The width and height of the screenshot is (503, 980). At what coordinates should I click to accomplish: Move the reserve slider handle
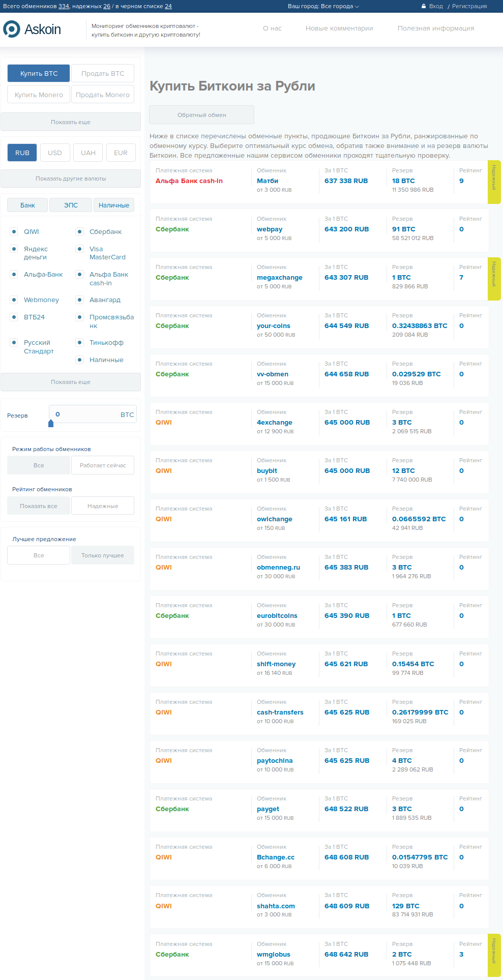coord(51,423)
